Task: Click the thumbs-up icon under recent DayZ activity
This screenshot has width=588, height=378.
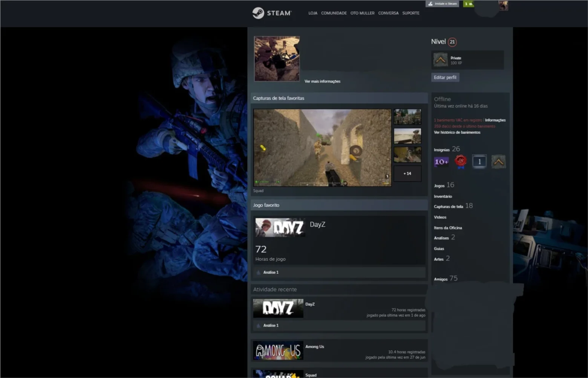Action: pos(258,325)
